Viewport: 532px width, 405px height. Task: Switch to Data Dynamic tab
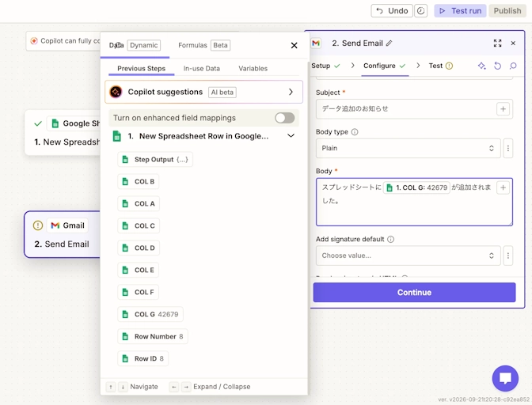[x=135, y=45]
